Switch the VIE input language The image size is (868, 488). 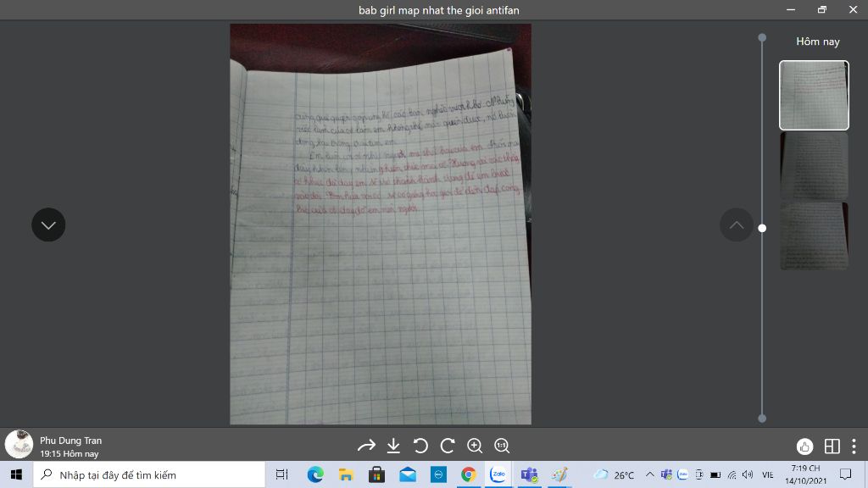pyautogui.click(x=767, y=474)
